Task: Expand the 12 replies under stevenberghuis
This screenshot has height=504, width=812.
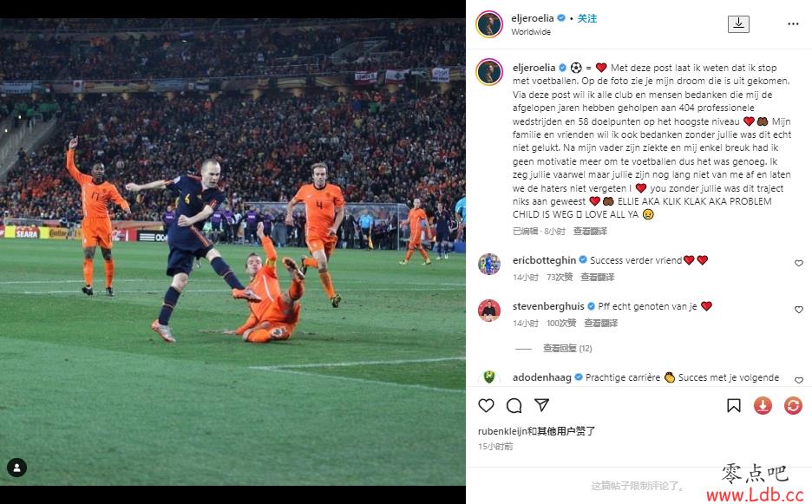Action: 567,348
